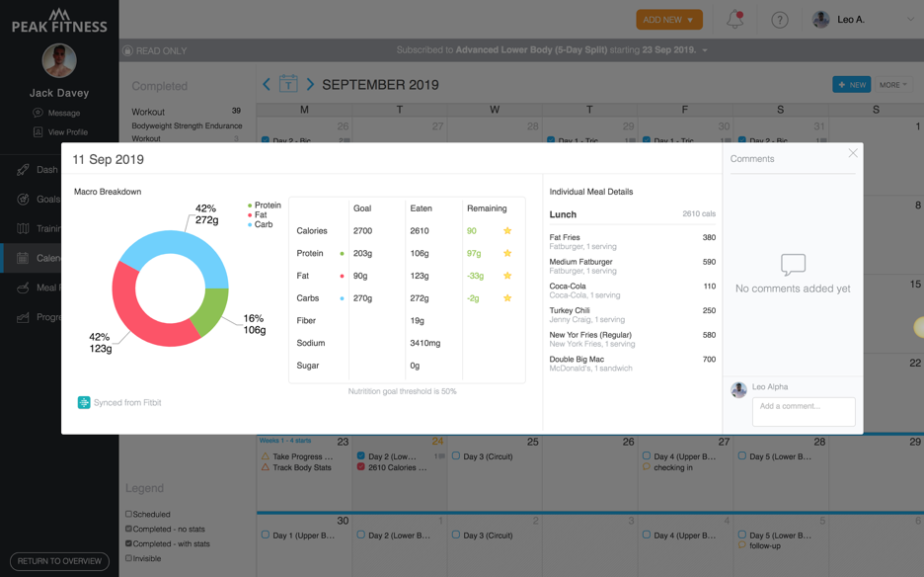Click the today calendar icon
Image resolution: width=924 pixels, height=577 pixels.
pyautogui.click(x=288, y=84)
